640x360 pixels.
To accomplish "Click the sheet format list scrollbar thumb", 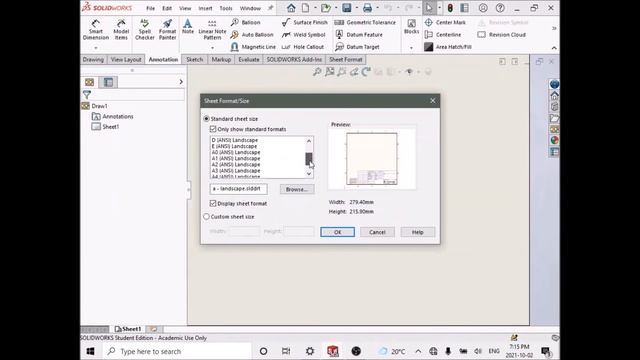I will pyautogui.click(x=309, y=159).
